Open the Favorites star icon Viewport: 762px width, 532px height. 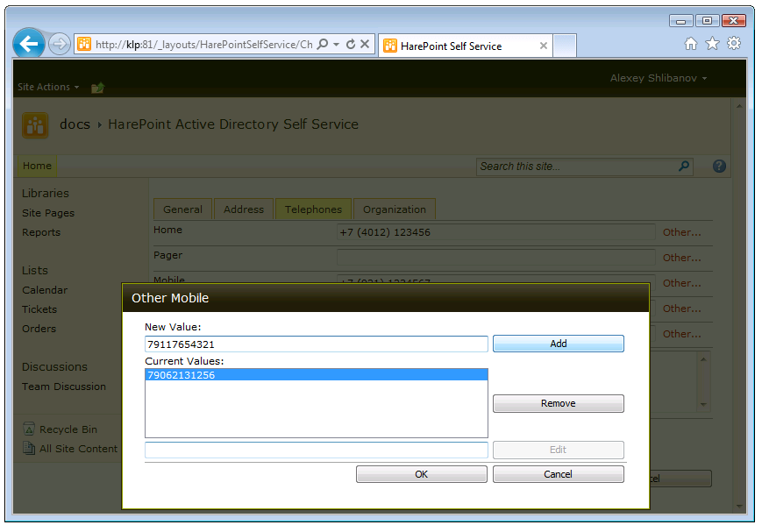tap(712, 44)
